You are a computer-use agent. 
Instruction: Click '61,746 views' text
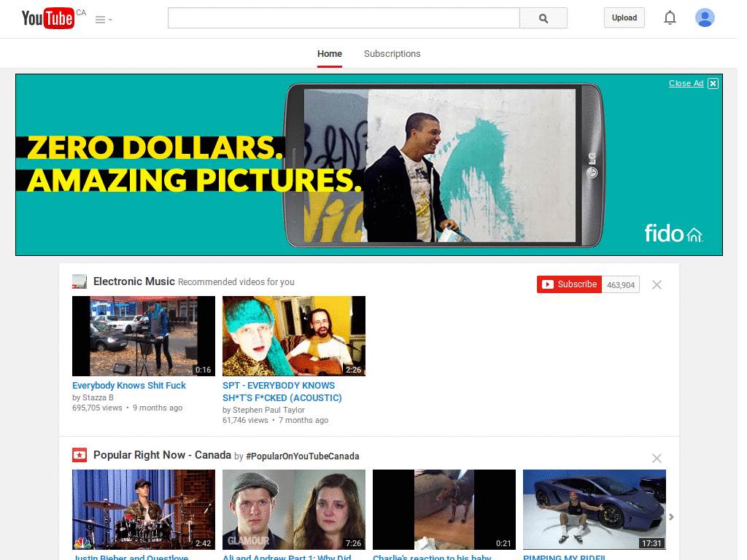[245, 421]
